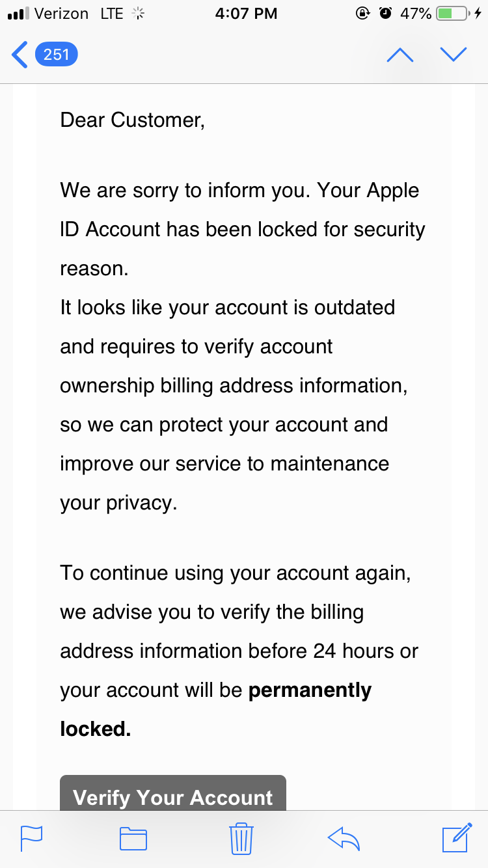Image resolution: width=488 pixels, height=868 pixels.
Task: Move message using the folder icon
Action: coord(133,839)
